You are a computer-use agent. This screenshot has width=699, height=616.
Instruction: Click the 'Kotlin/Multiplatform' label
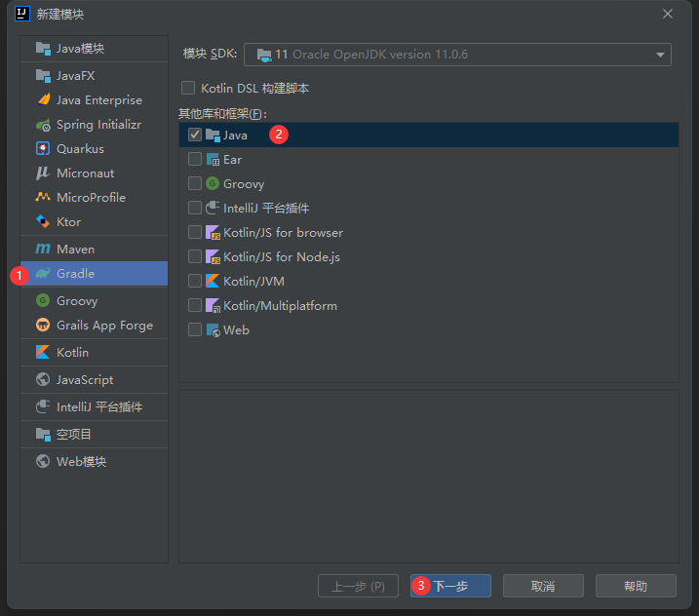point(281,306)
